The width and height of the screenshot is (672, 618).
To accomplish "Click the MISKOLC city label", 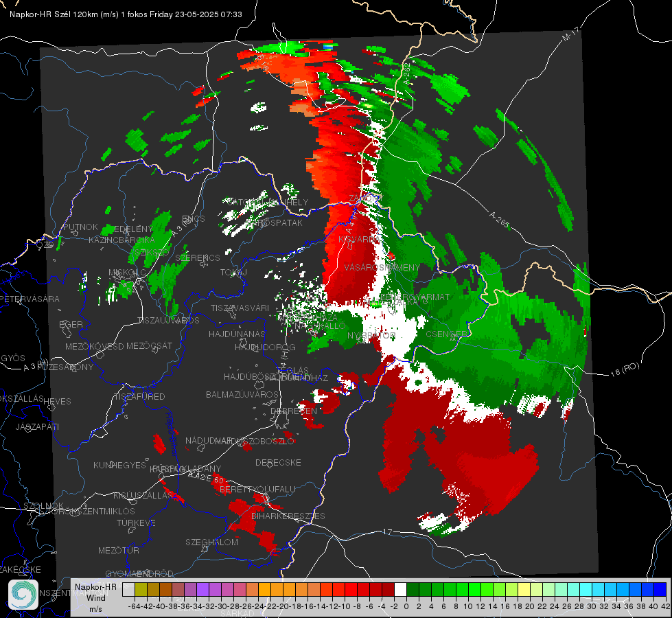I will click(x=127, y=273).
